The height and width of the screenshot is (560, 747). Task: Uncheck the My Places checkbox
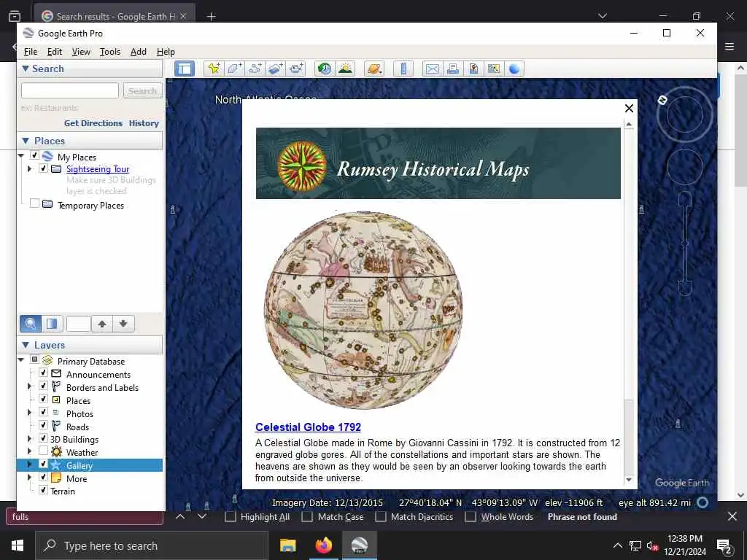34,156
